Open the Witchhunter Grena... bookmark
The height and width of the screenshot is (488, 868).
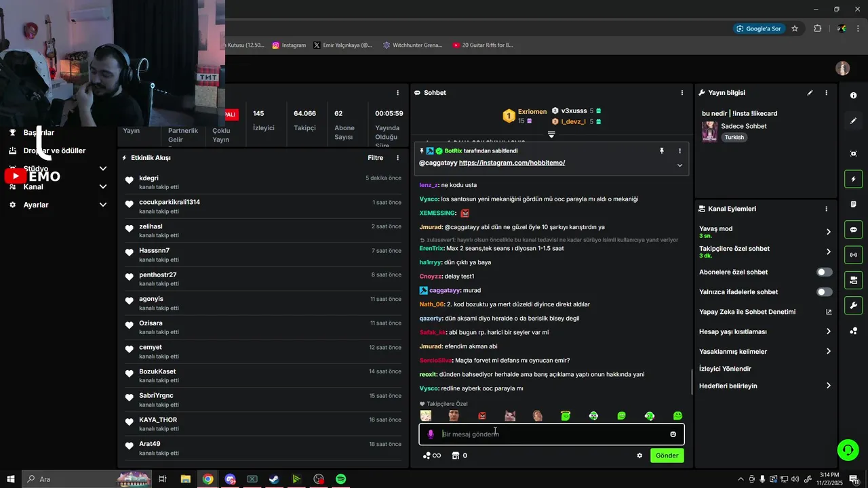click(412, 45)
